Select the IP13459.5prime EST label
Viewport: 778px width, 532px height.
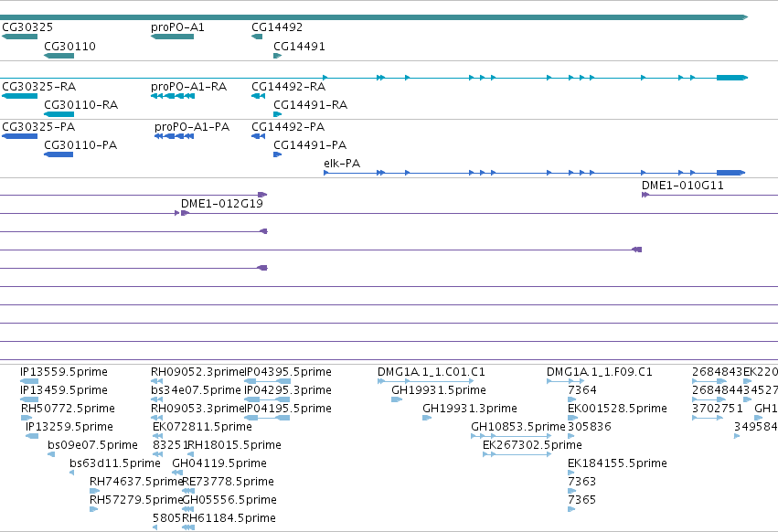point(63,390)
